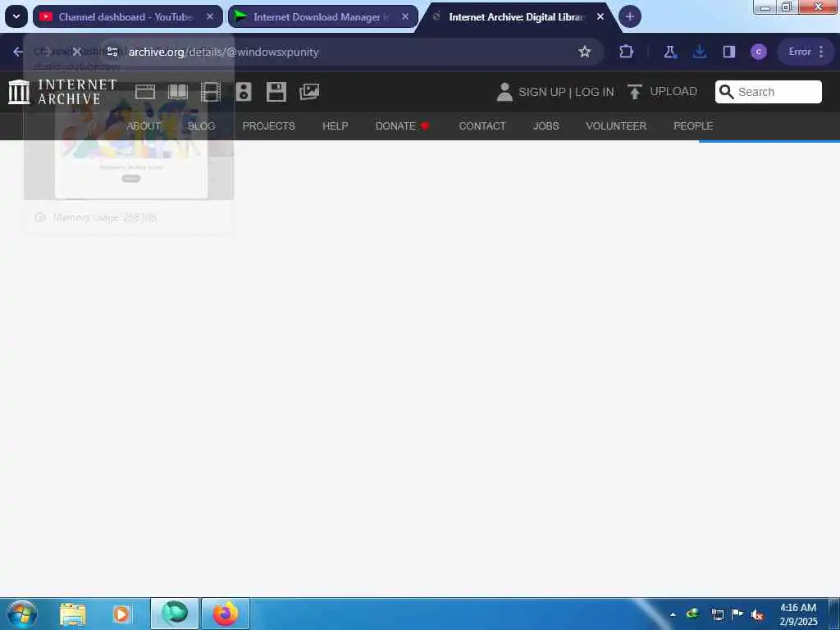Switch to Internet Download Manager tab
Screen dimensions: 840x630
tap(322, 16)
